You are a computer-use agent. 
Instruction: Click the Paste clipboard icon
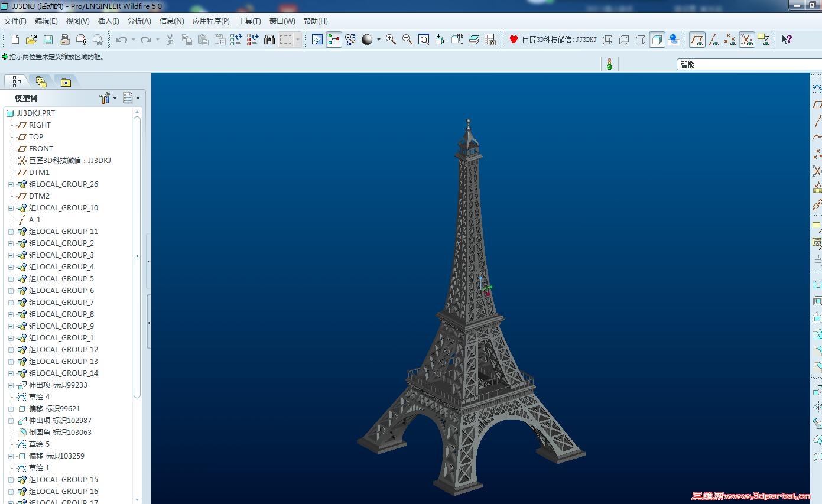(x=203, y=40)
